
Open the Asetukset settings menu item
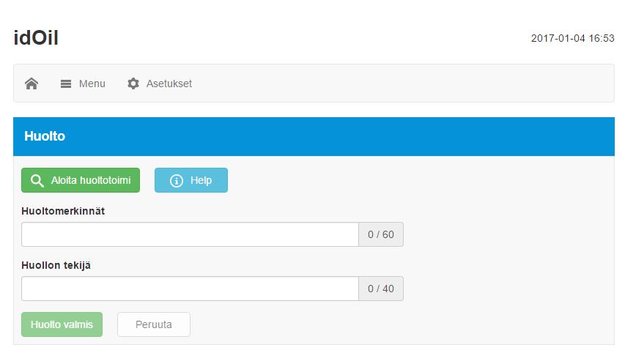click(x=160, y=83)
